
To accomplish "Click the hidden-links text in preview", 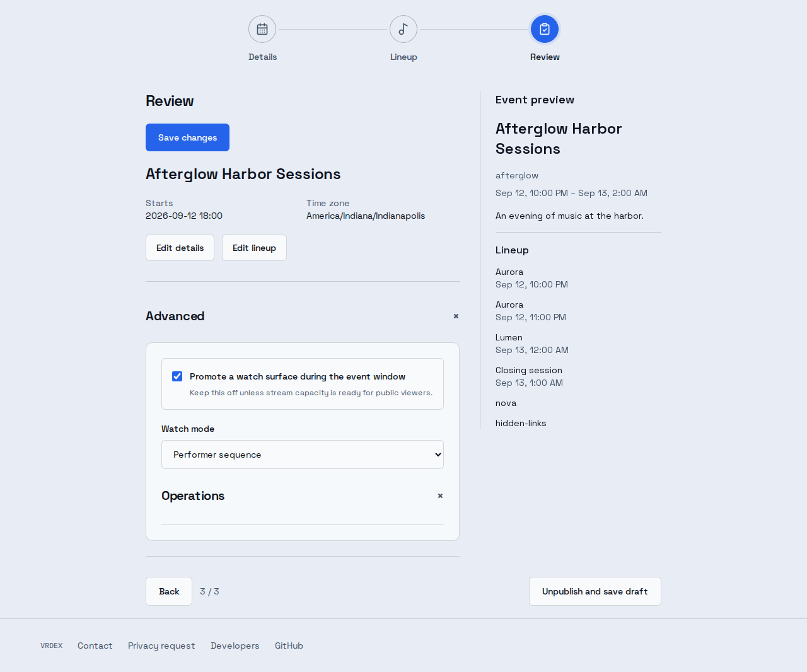I will tap(521, 424).
